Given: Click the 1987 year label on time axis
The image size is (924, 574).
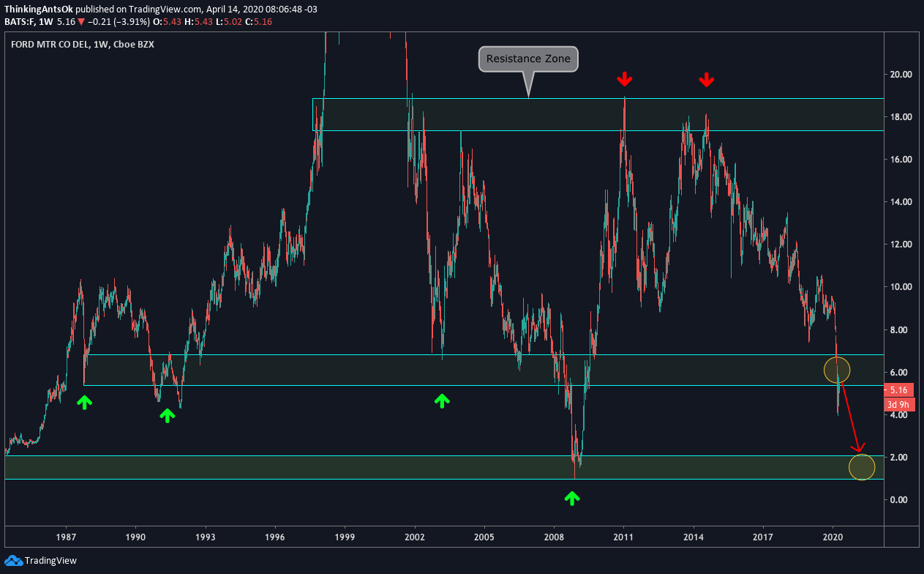Looking at the screenshot, I should point(66,537).
